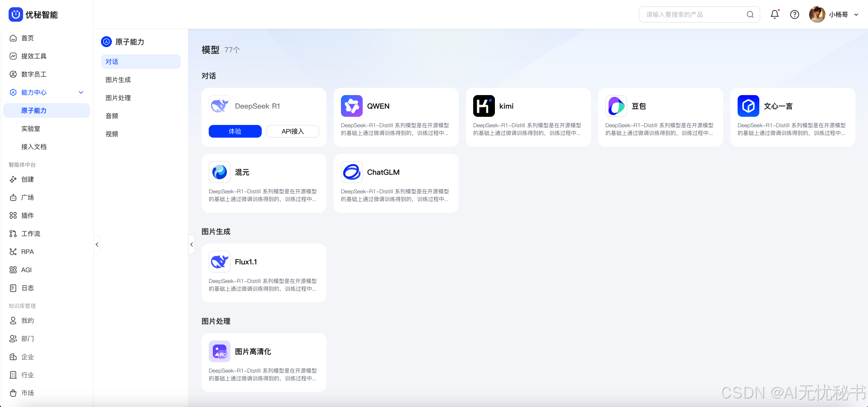This screenshot has width=868, height=407.
Task: Collapse the 能力中心 menu chevron
Action: (81, 92)
